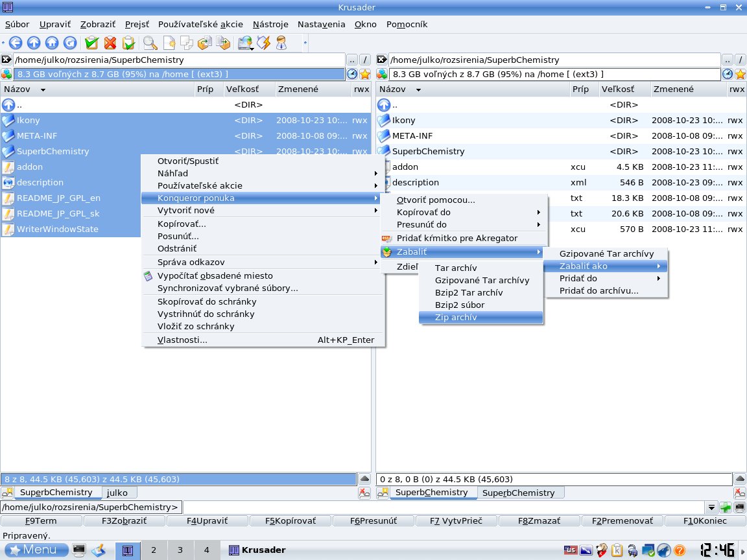Switch to virtual desktop 3 in pager

pyautogui.click(x=180, y=550)
